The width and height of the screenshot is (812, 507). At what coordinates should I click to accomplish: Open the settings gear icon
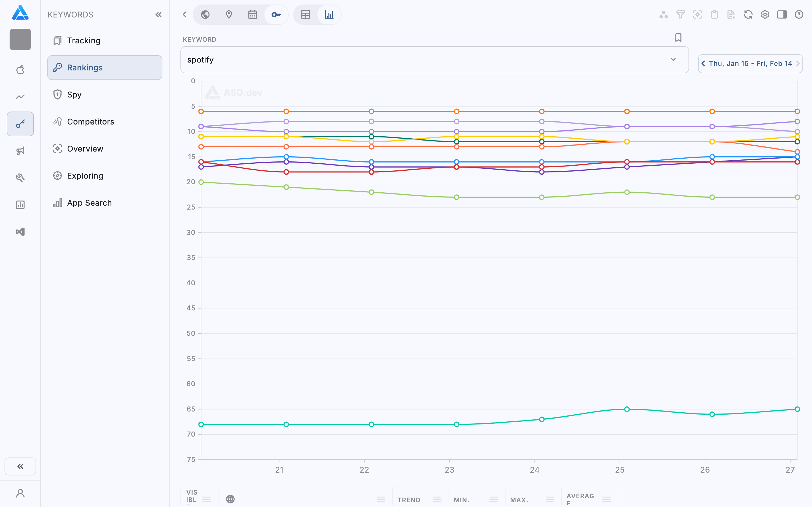coord(765,14)
